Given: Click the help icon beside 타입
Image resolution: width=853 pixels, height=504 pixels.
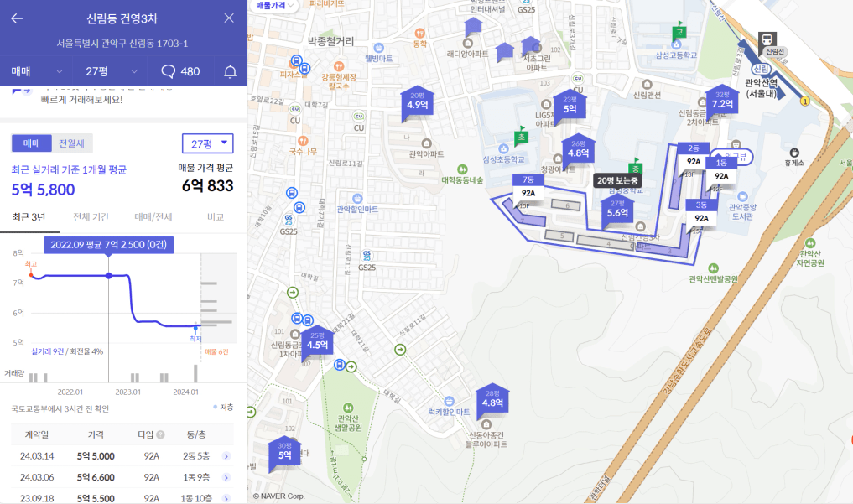Looking at the screenshot, I should pos(160,434).
